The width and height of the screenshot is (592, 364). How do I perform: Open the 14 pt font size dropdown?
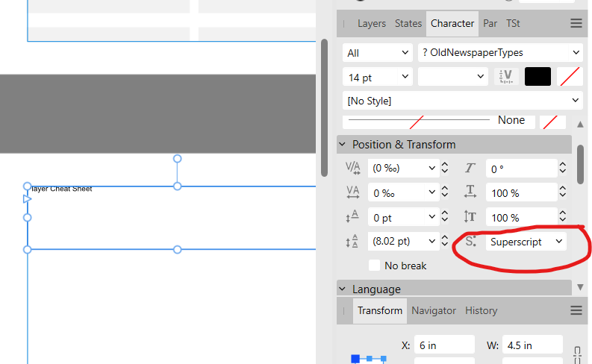(x=378, y=77)
